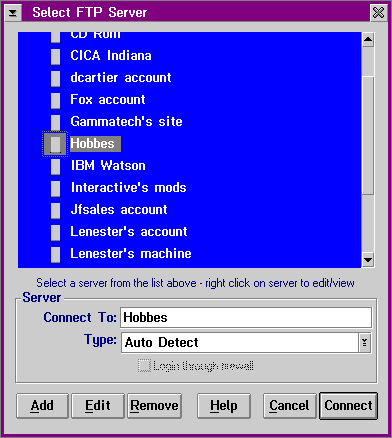392x438 pixels.
Task: Toggle the Login through firewall checkbox
Action: click(x=144, y=366)
